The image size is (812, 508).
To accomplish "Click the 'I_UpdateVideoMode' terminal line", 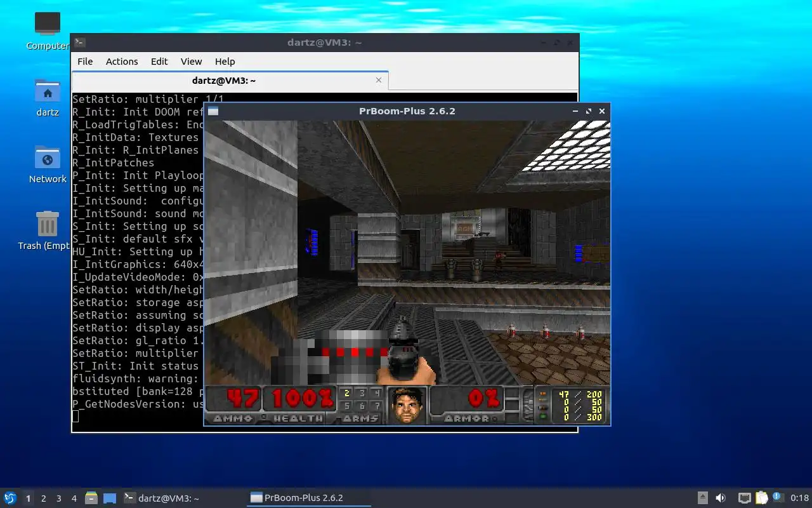I will [x=138, y=277].
